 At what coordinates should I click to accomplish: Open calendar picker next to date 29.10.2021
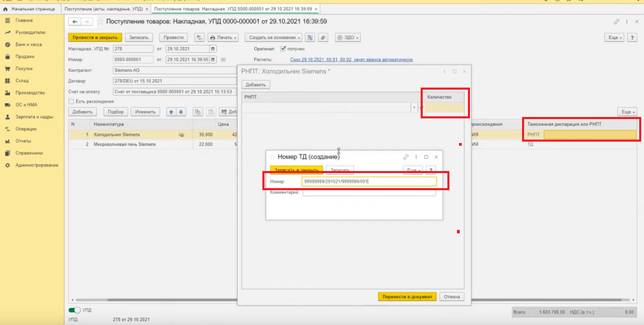212,49
